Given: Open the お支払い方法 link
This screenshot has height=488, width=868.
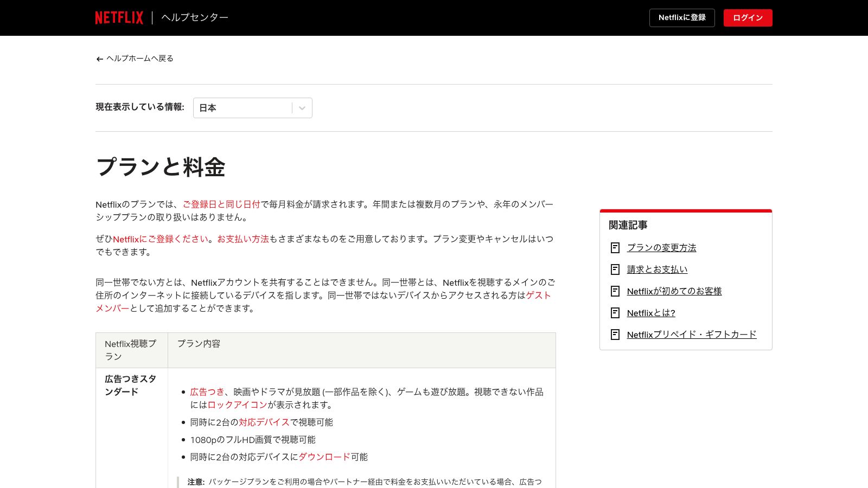Looking at the screenshot, I should tap(243, 239).
